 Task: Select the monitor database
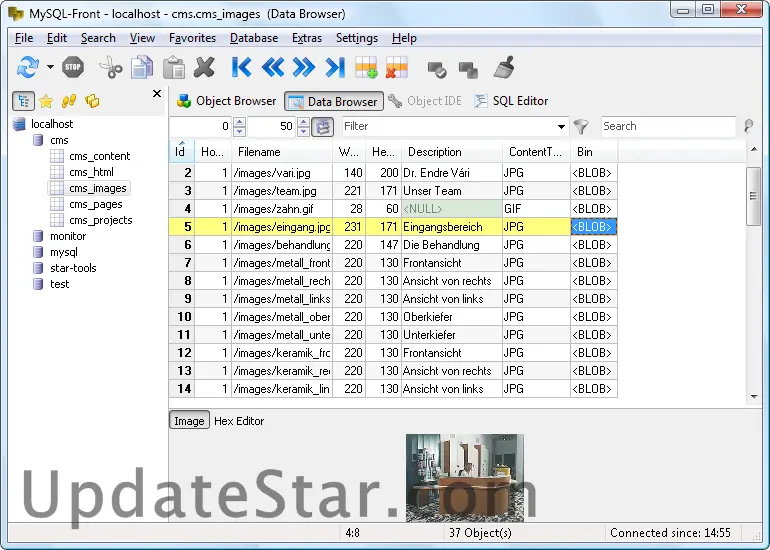point(68,236)
